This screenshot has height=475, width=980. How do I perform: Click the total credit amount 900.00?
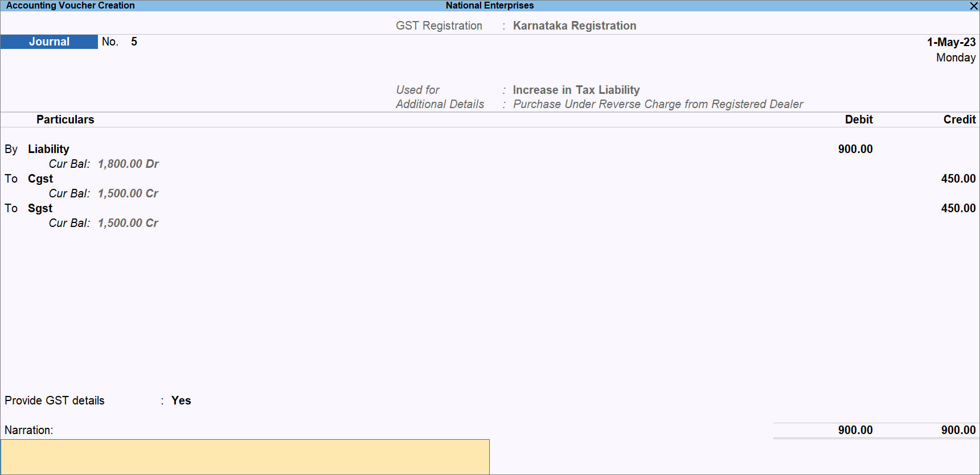[x=958, y=430]
